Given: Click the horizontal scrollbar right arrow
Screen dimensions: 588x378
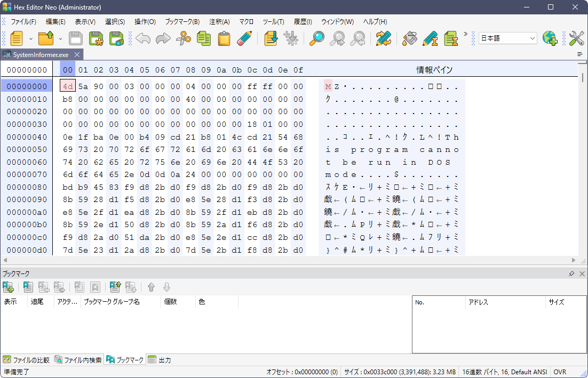Looking at the screenshot, I should tap(574, 260).
